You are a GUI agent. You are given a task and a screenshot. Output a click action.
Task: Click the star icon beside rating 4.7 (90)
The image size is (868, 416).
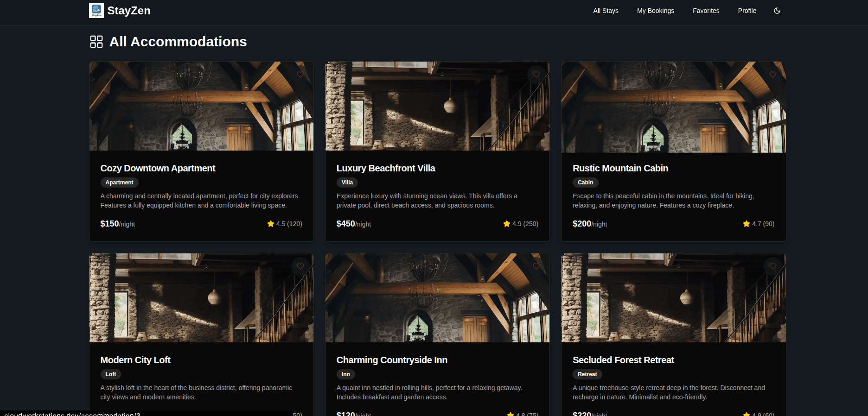[x=747, y=224]
